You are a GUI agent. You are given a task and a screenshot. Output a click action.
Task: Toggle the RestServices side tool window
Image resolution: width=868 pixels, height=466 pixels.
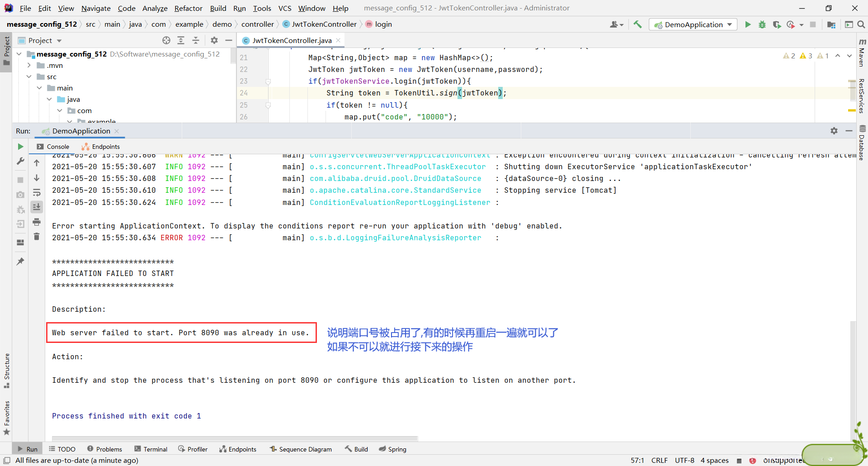point(862,95)
